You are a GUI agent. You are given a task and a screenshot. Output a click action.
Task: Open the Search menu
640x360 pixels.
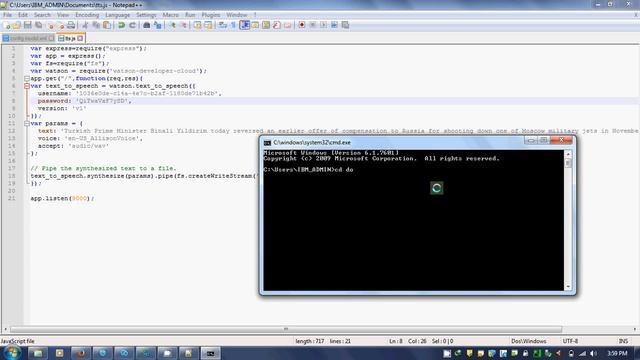tap(42, 15)
